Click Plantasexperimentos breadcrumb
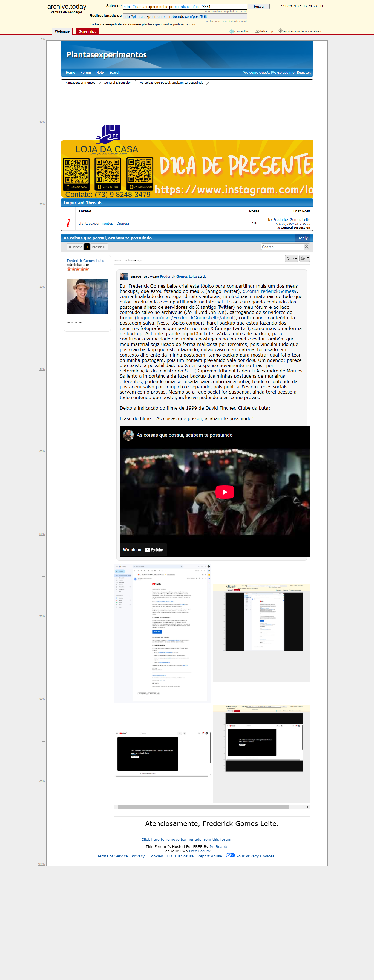This screenshot has height=980, width=374. (x=80, y=83)
